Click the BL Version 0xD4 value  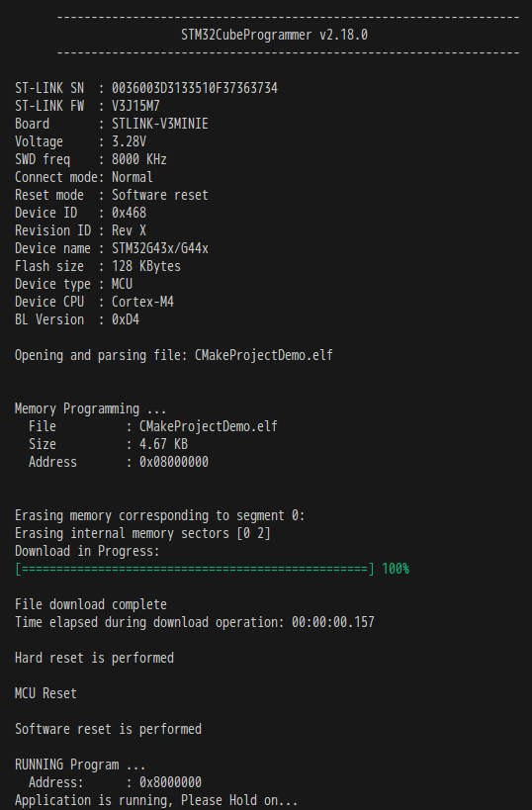point(126,319)
